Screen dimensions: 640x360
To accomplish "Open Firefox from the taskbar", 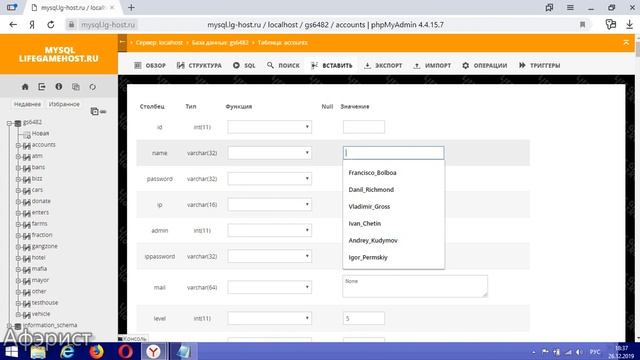I will [96, 351].
